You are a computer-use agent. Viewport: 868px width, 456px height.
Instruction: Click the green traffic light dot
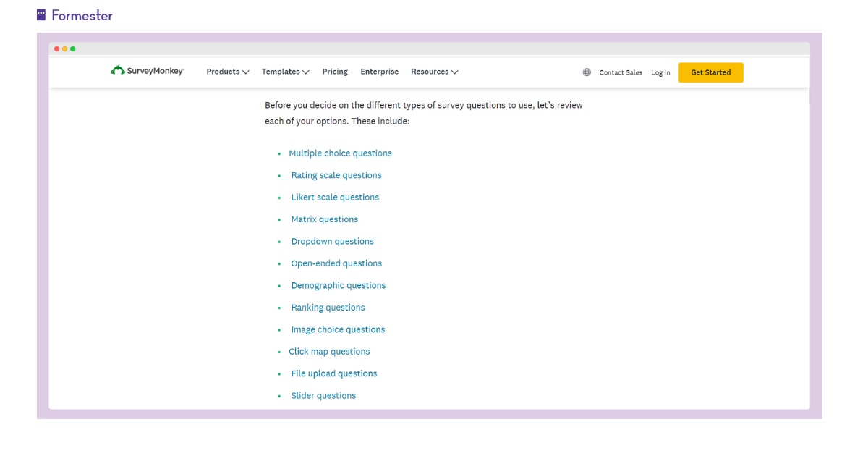coord(72,48)
